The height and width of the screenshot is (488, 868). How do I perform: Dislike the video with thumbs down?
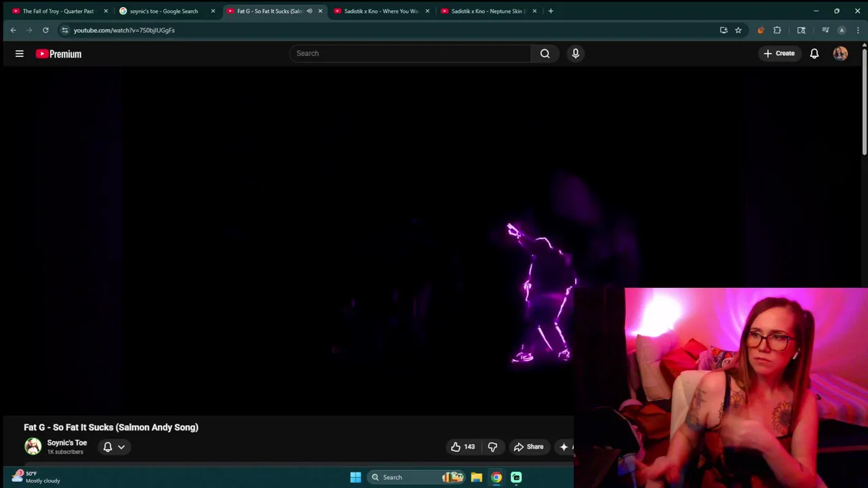[492, 447]
